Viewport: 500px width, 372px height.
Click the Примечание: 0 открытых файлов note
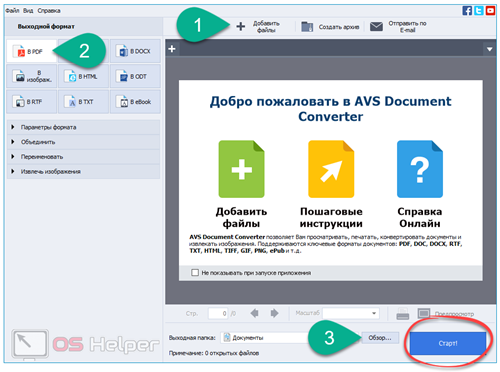214,353
